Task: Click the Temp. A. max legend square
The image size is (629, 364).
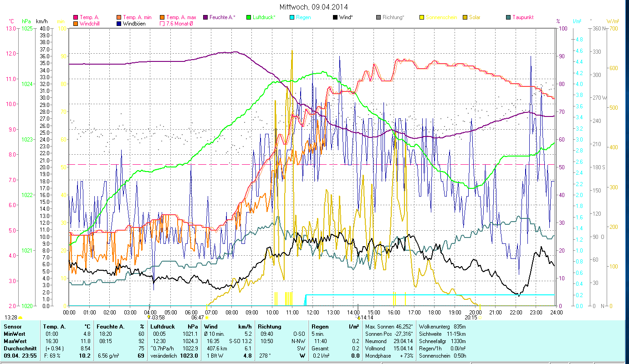Action: (x=162, y=17)
